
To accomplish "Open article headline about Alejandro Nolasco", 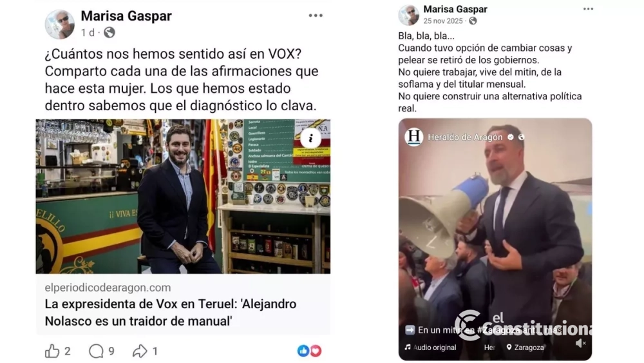I will click(x=171, y=313).
